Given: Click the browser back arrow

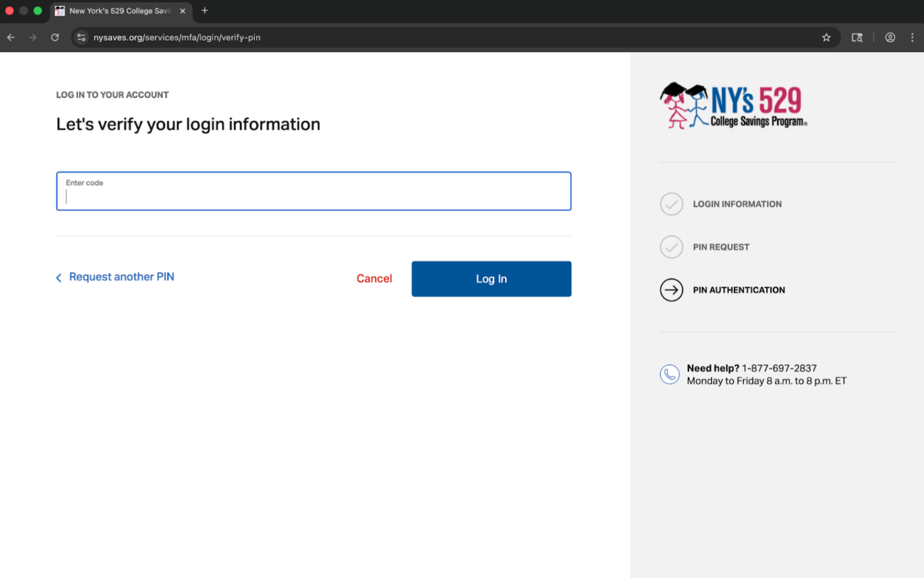Looking at the screenshot, I should click(11, 38).
